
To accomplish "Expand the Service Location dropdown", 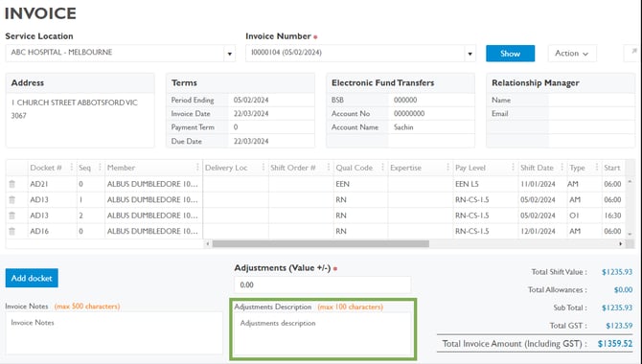I will pos(230,54).
